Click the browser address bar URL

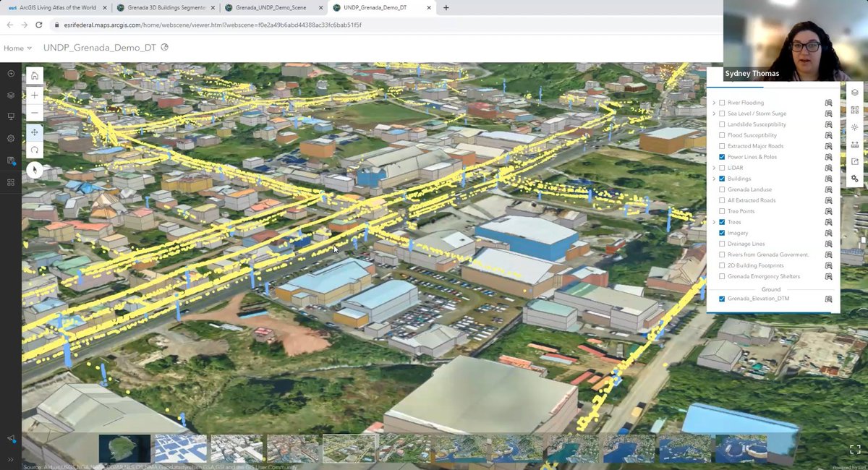coord(214,25)
